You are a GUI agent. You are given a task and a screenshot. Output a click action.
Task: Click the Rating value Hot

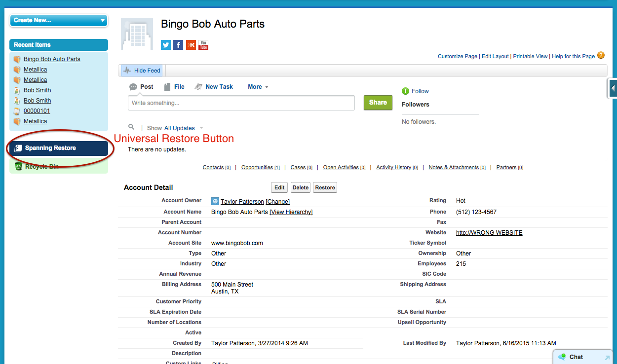(461, 201)
